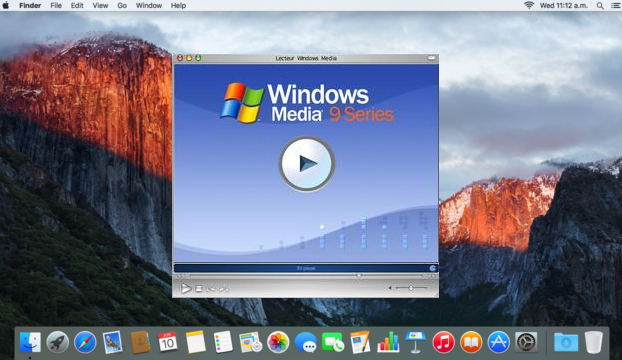Open Notification Center list icon
The width and height of the screenshot is (622, 360).
(615, 6)
